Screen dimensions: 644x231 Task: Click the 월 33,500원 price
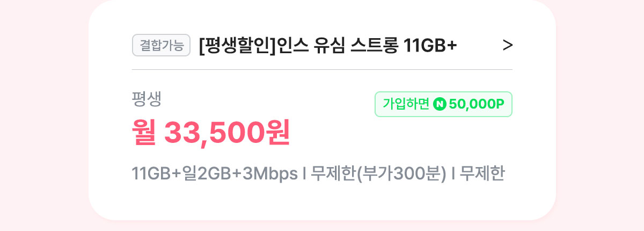point(211,133)
